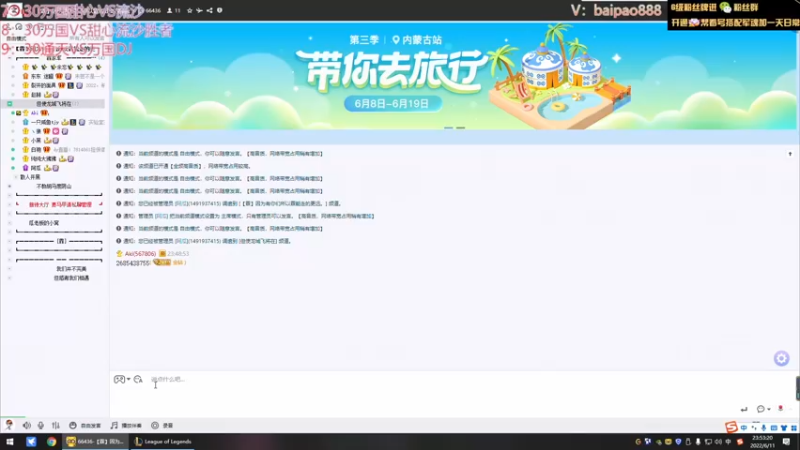Select the second banner page indicator
The height and width of the screenshot is (450, 800).
[461, 128]
